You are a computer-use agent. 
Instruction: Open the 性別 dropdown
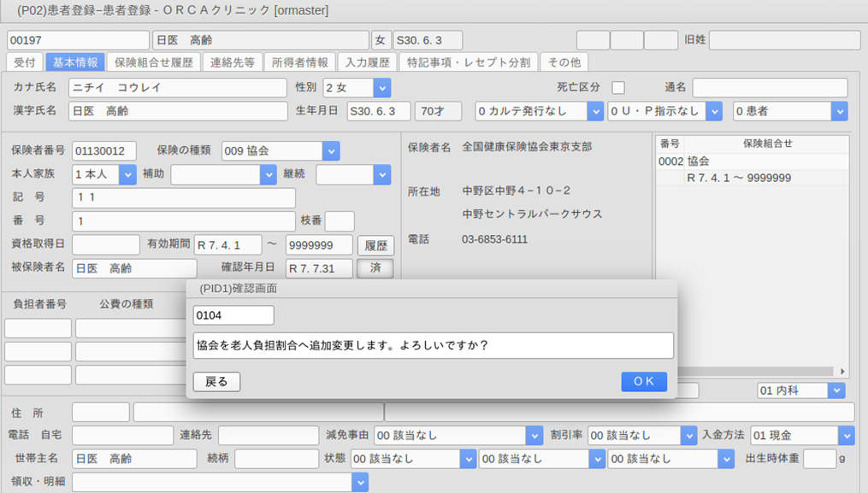(381, 88)
